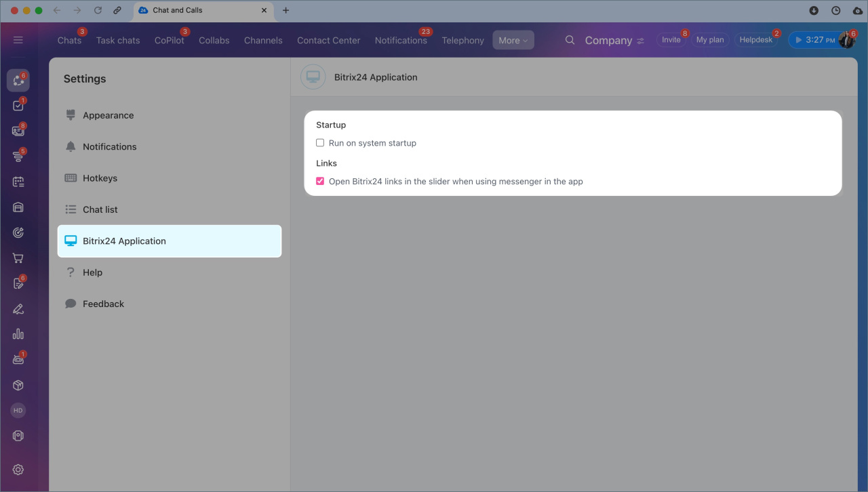Open the user avatar profile menu
The image size is (868, 492).
(847, 40)
